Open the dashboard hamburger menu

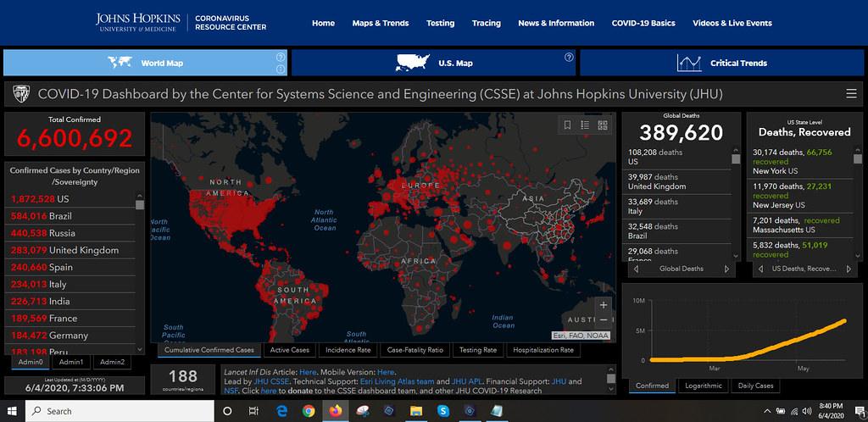coord(851,93)
